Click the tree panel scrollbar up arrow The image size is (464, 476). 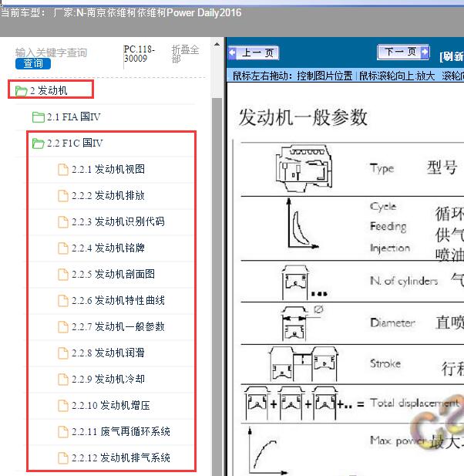click(x=217, y=44)
